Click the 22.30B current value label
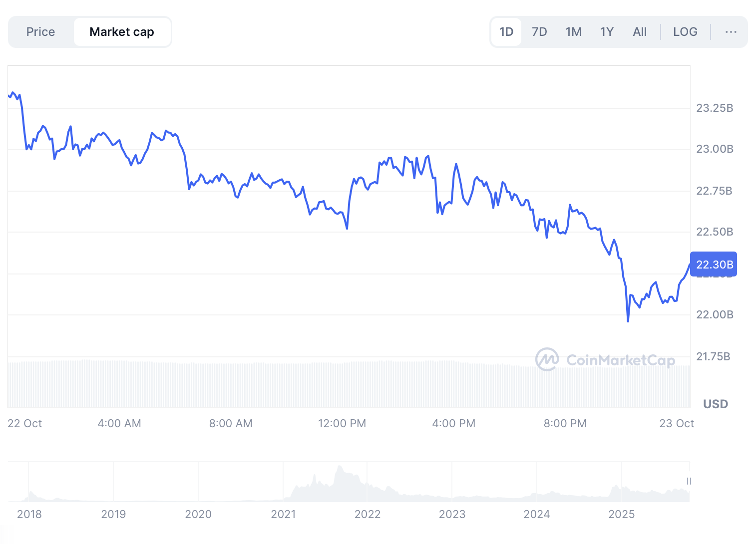756x544 pixels. [x=714, y=265]
